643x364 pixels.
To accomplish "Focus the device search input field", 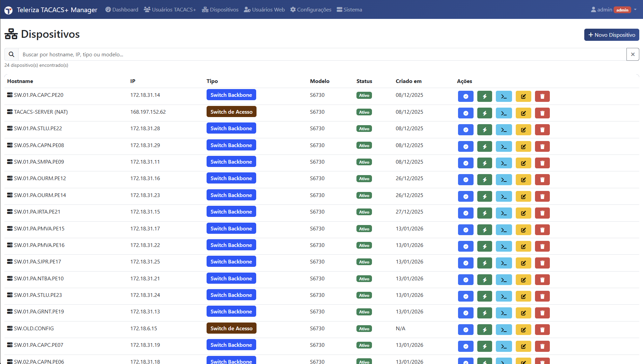I will point(321,54).
